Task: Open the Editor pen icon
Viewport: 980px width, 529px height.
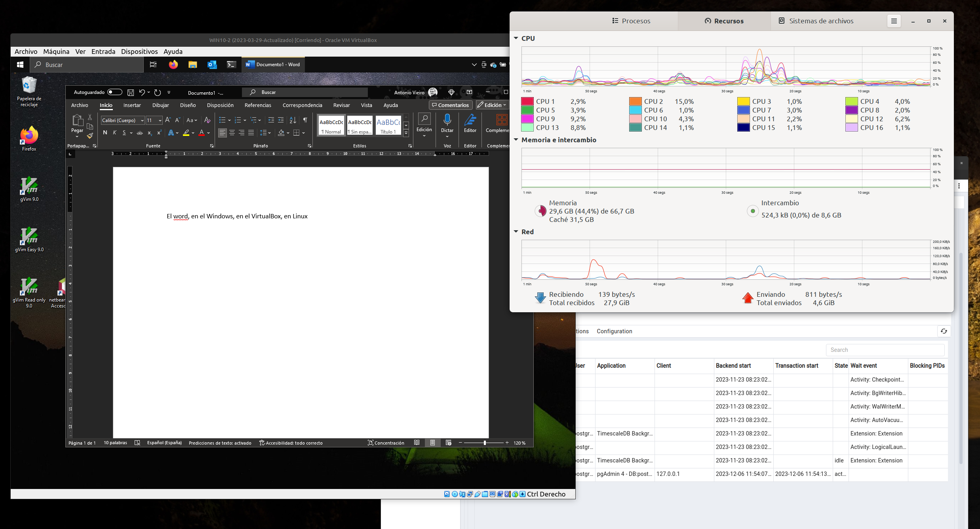Action: point(470,120)
